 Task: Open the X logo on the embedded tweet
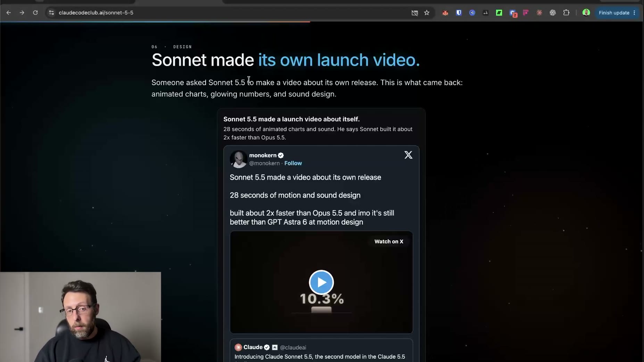408,155
